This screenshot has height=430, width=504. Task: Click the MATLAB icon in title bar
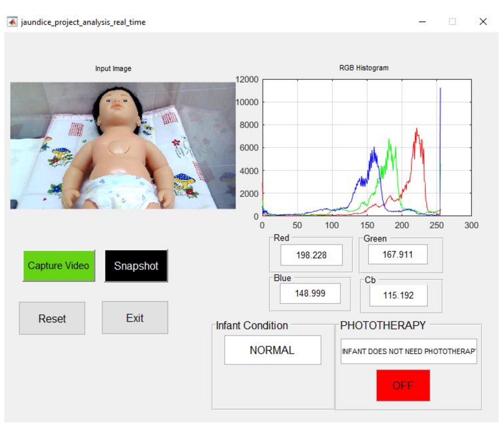pyautogui.click(x=12, y=22)
